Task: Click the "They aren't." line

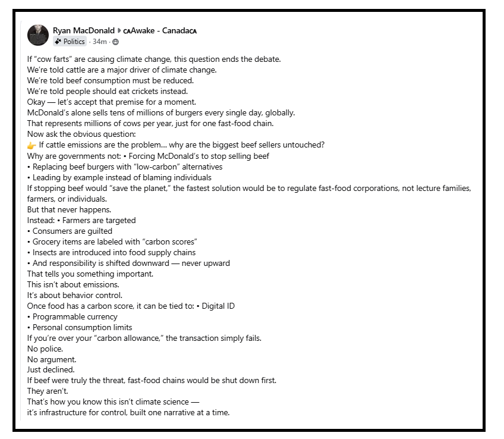Action: [x=47, y=391]
